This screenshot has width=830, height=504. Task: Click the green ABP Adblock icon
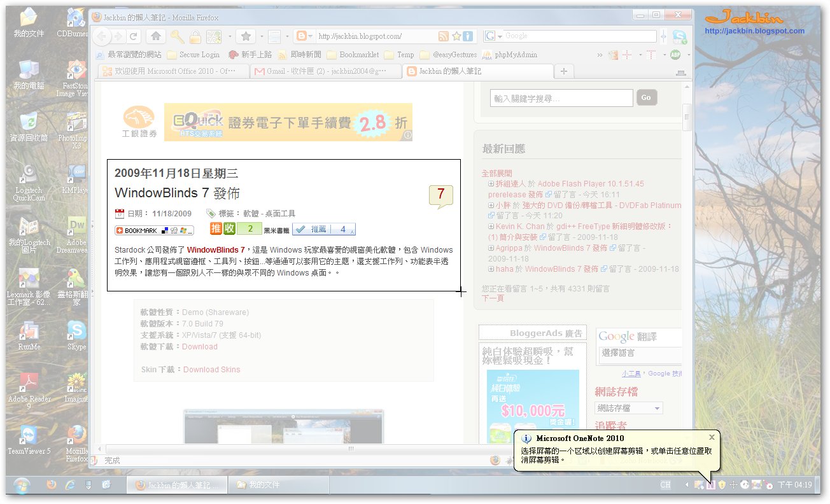(x=675, y=55)
